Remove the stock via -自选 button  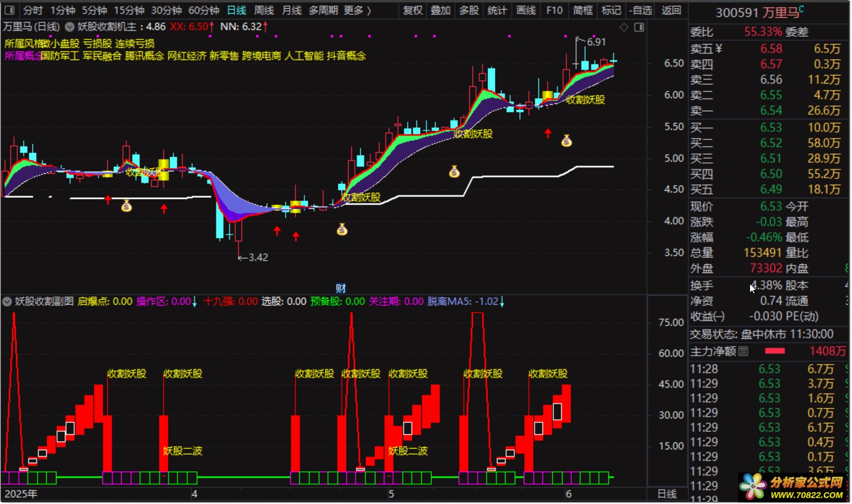pos(641,10)
